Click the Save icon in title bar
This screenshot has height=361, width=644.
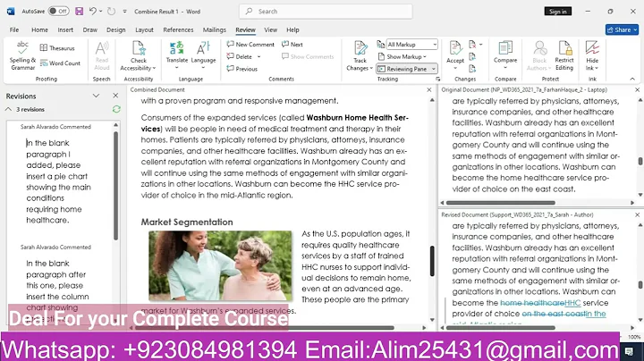(x=80, y=12)
